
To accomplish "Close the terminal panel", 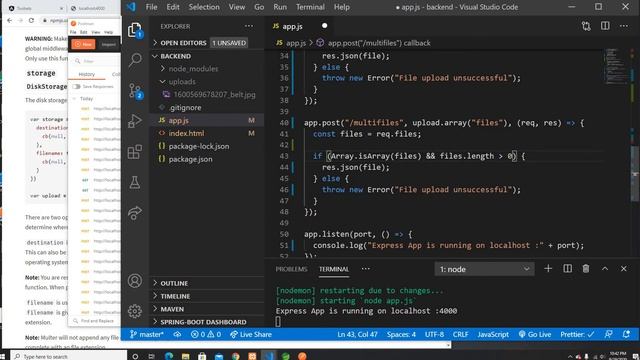I will [624, 269].
